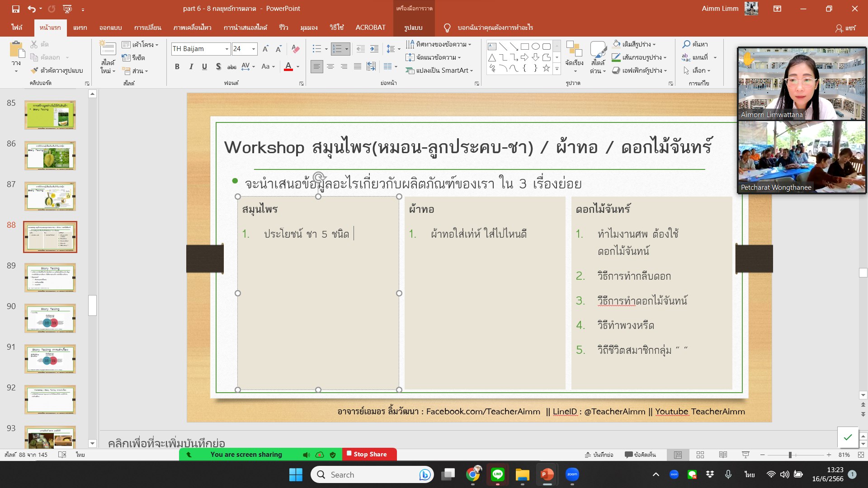Open the TH Baijam font name dropdown
The image size is (868, 488).
click(226, 49)
